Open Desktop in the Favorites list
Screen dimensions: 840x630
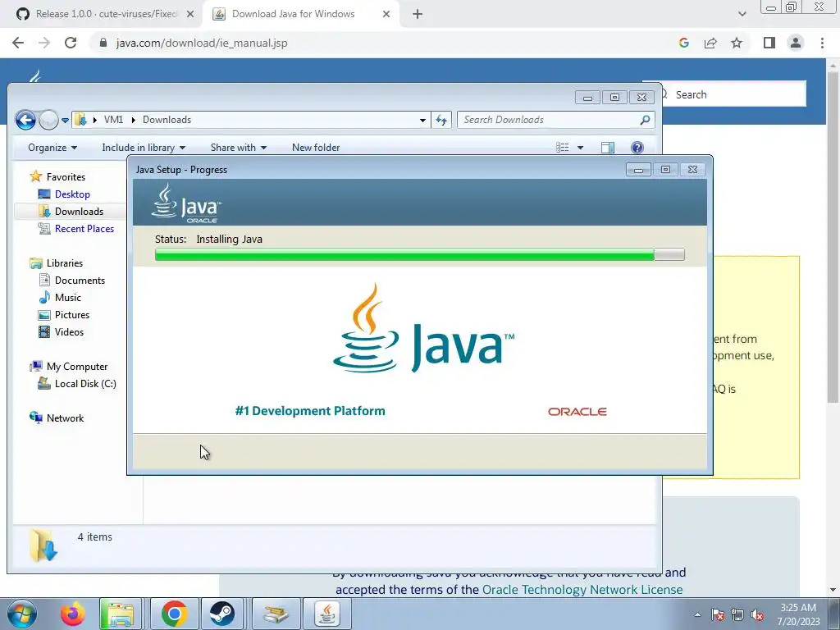tap(72, 194)
